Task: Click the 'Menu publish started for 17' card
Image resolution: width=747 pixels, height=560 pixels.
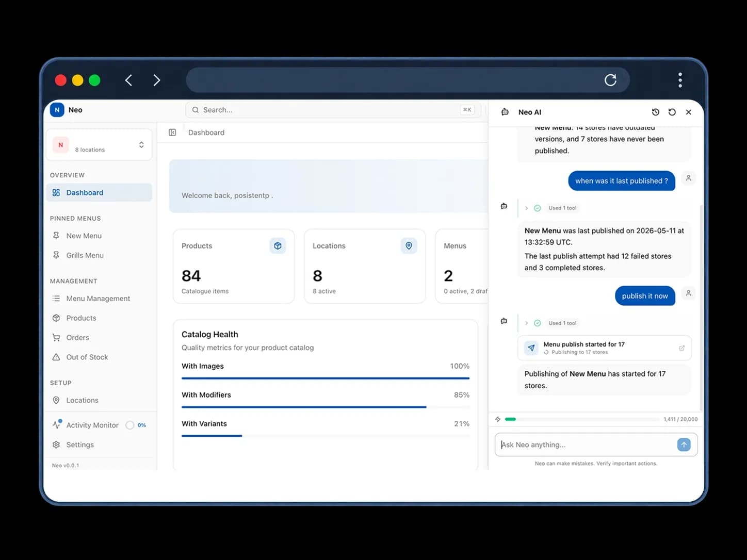Action: [604, 348]
